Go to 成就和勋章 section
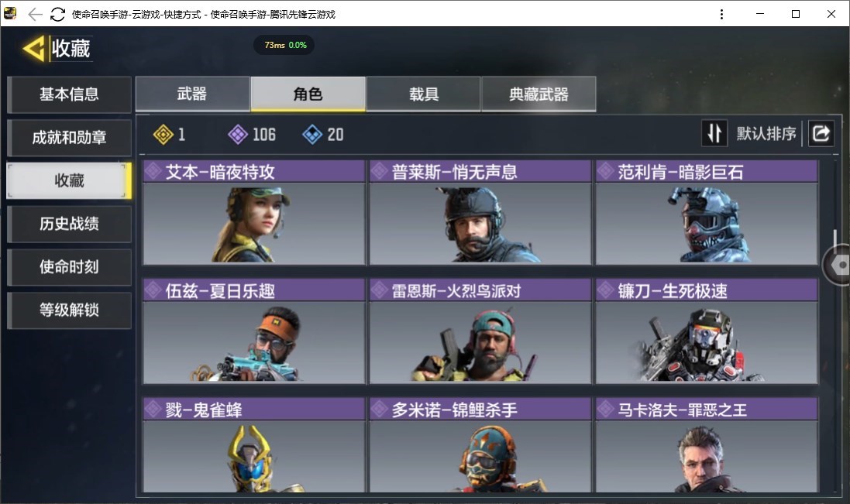Viewport: 850px width, 504px height. pyautogui.click(x=70, y=138)
